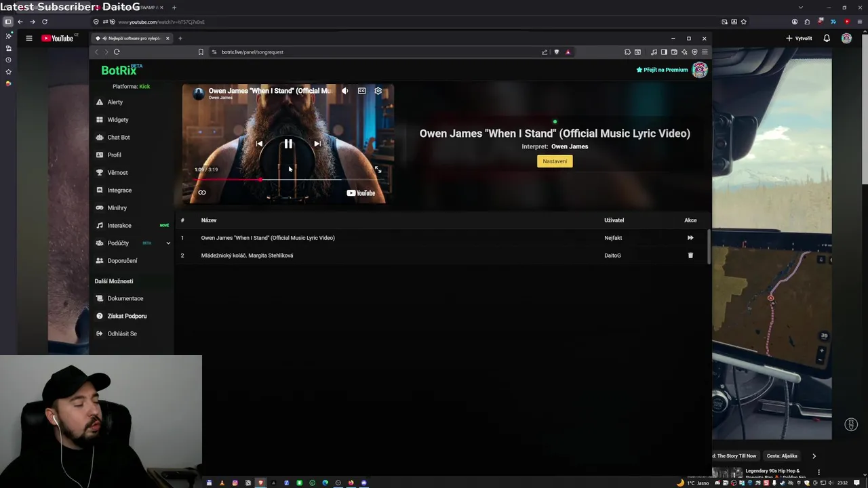
Task: Click Získat Podporu in sidebar
Action: pos(127,316)
